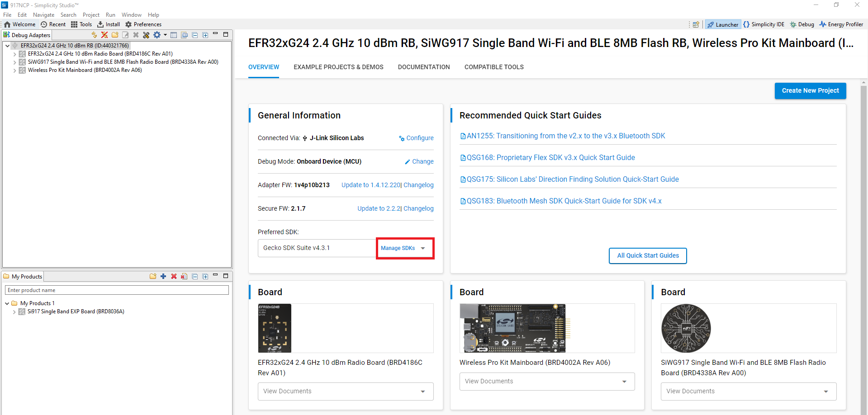Screen dimensions: 868x415
Task: Click Update to 1.4.12.220 adapter firmware link
Action: pyautogui.click(x=371, y=185)
